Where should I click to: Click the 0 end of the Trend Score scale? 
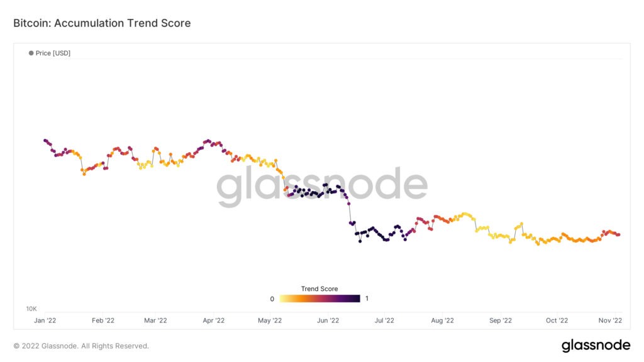[x=272, y=299]
